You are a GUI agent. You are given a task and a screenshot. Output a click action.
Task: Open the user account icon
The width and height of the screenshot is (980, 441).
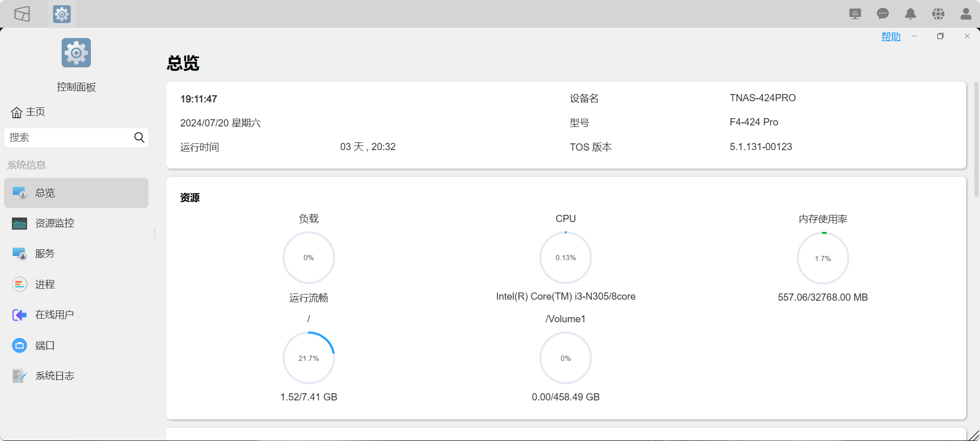click(x=966, y=14)
